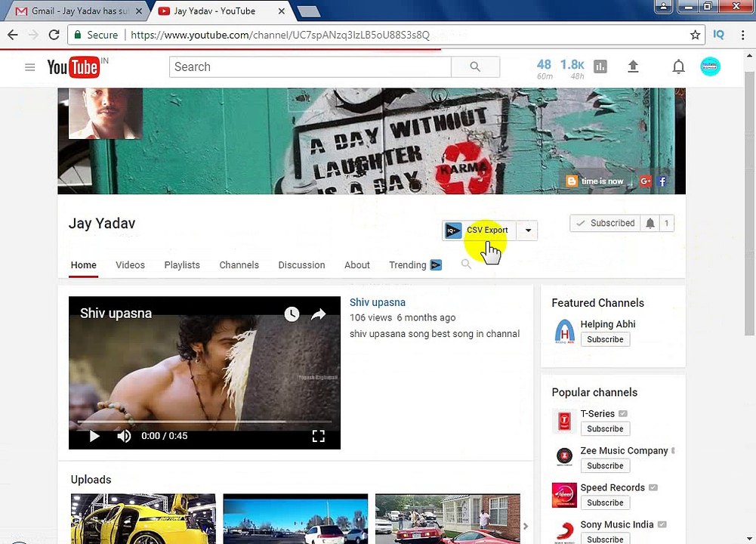Go back to previous page
The height and width of the screenshot is (544, 756).
pyautogui.click(x=13, y=35)
